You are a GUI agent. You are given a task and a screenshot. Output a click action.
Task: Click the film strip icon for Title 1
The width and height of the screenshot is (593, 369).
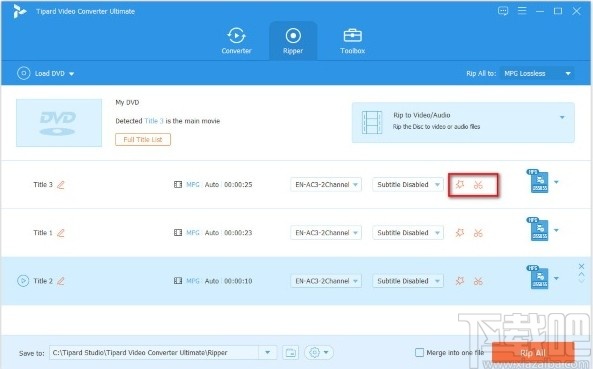pos(178,233)
